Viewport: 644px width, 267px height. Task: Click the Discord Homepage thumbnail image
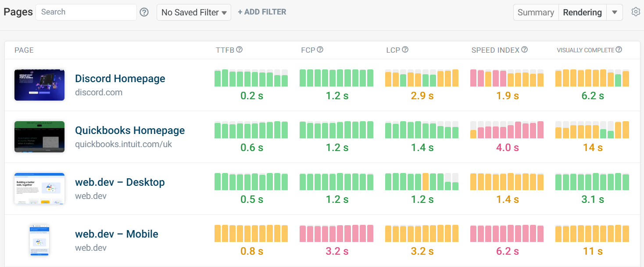tap(39, 85)
